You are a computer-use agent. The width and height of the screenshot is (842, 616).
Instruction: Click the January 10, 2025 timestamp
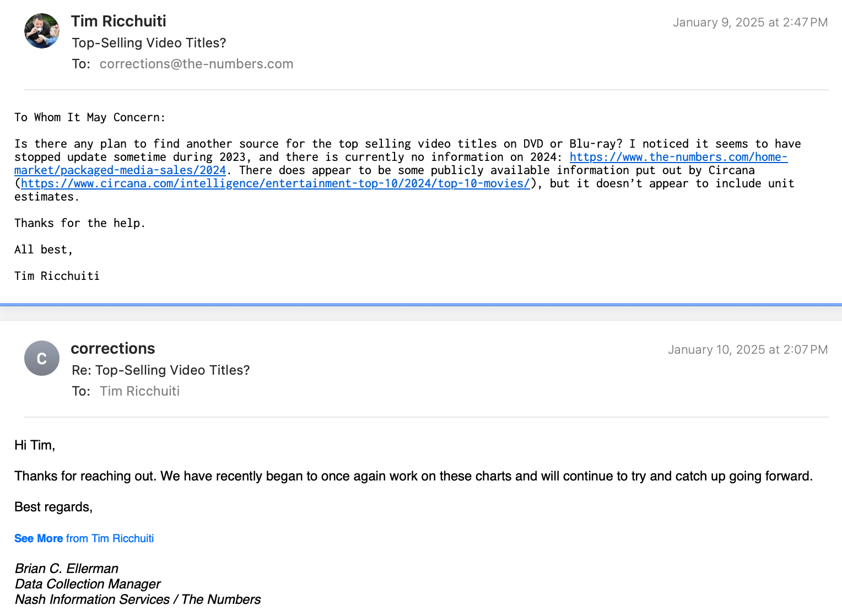point(748,350)
